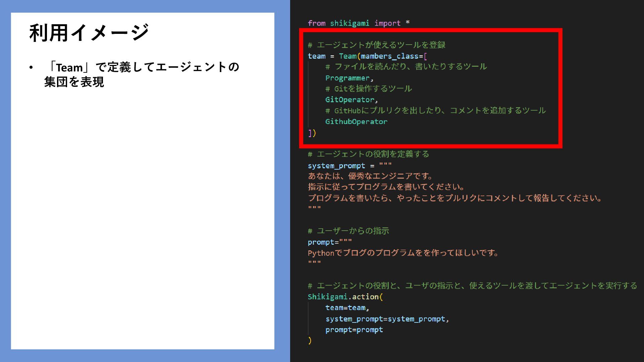Click the string line あなたは、優秀なエンジニアです。
Screen dimensions: 644x362
tap(371, 176)
